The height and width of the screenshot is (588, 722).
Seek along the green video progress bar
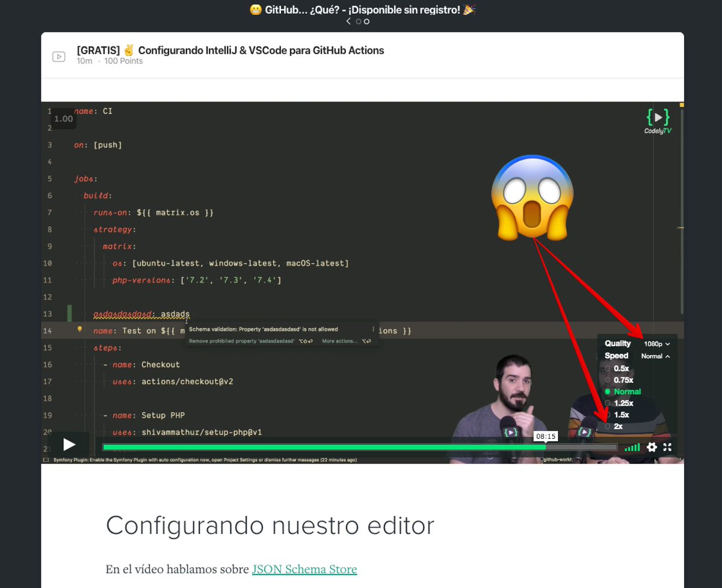point(360,447)
